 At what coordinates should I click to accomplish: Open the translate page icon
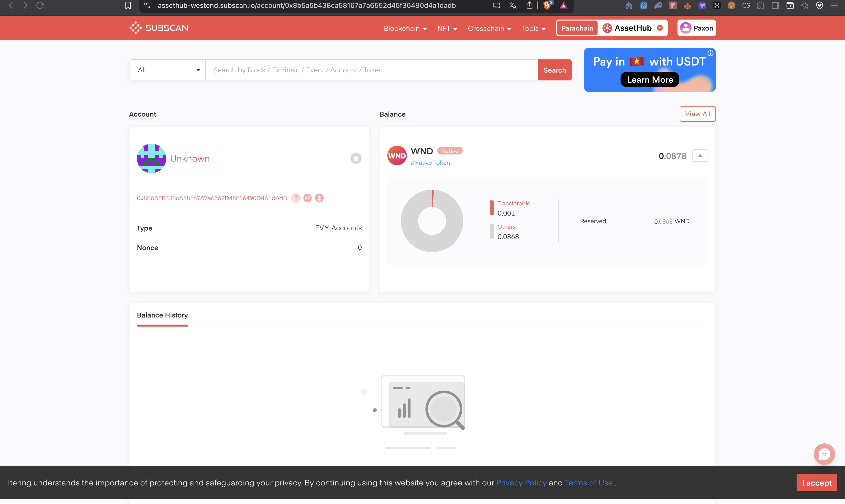click(x=513, y=5)
